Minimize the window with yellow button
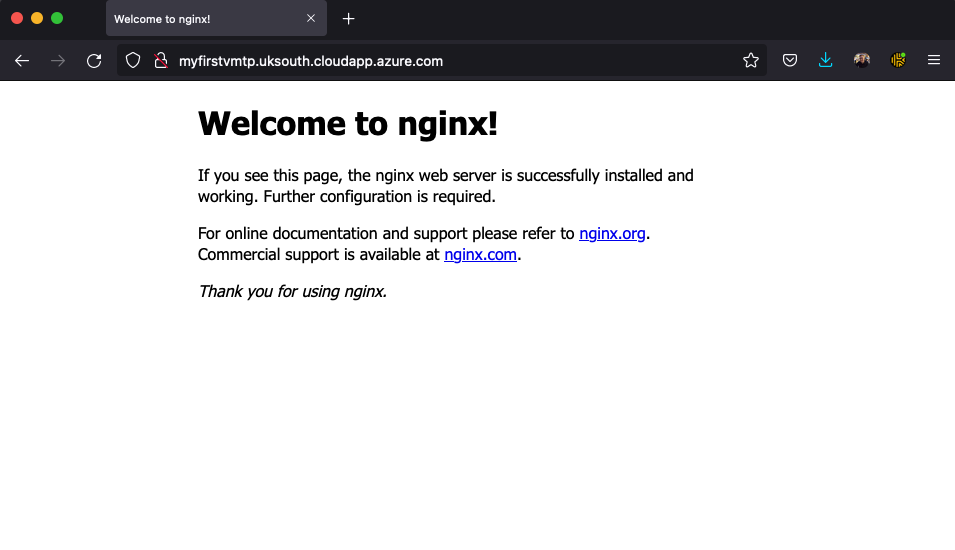 tap(37, 18)
